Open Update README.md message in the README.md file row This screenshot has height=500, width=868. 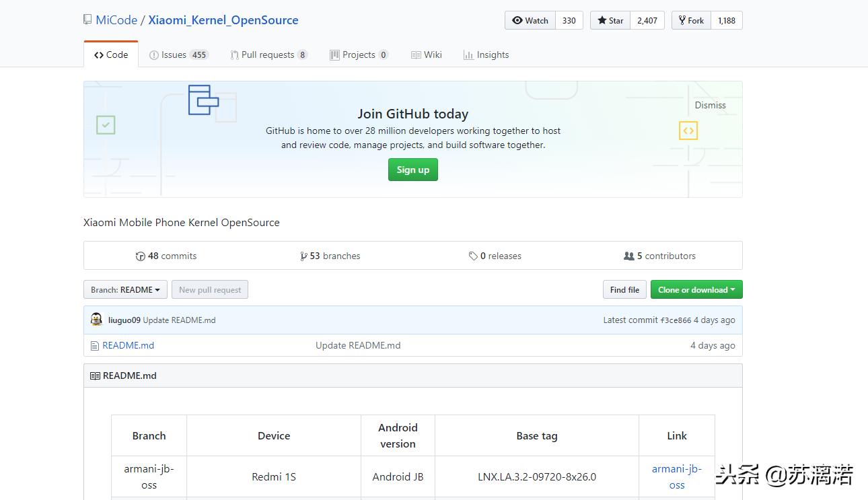(358, 345)
